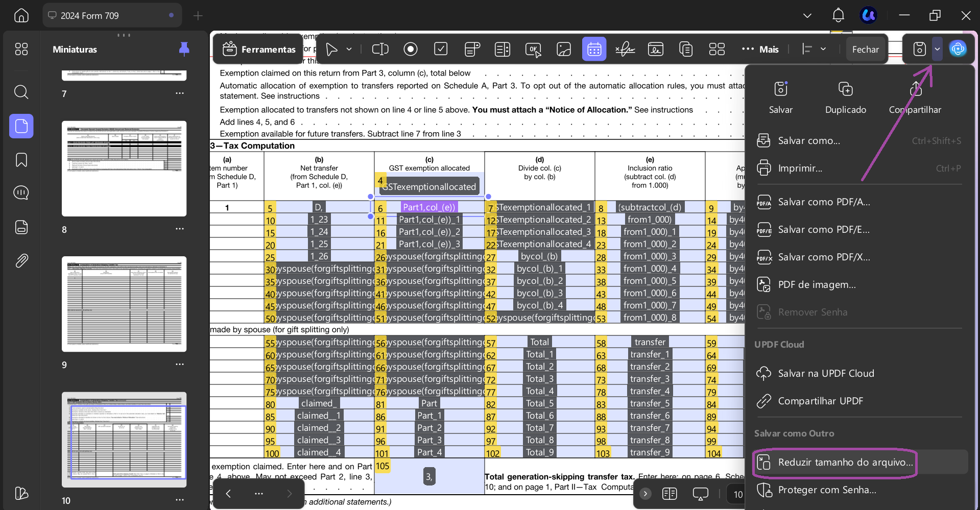The width and height of the screenshot is (980, 510).
Task: Open options menu for thumbnail 8
Action: click(x=180, y=229)
